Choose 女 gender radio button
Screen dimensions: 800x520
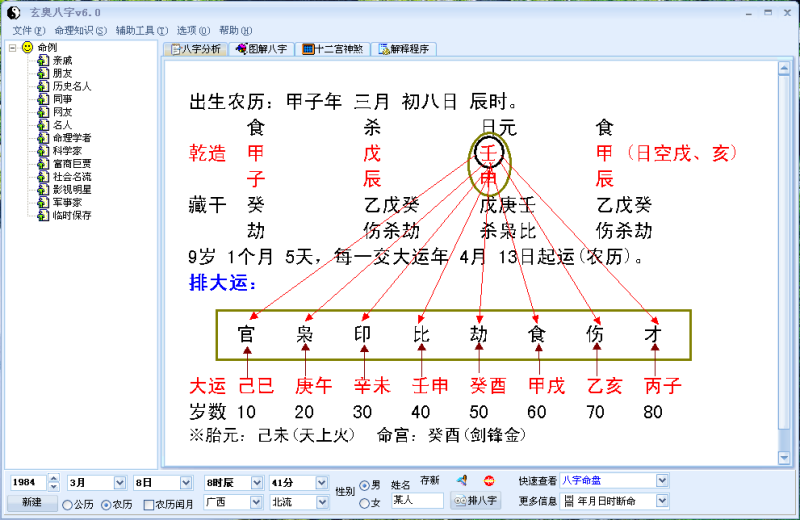coord(364,503)
